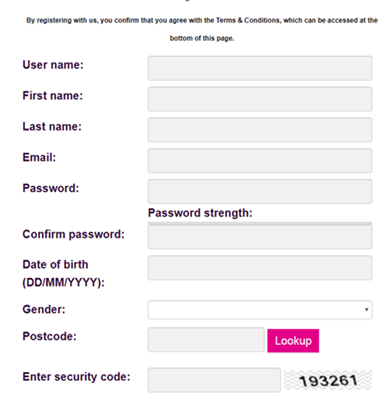Screen dimensions: 389x400
Task: Click the User name input field
Action: coord(260,68)
